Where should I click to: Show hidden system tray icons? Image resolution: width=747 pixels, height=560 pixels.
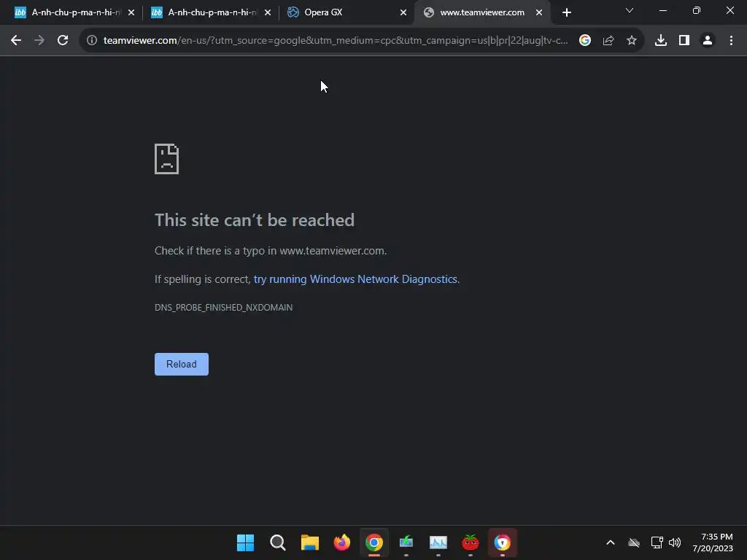tap(611, 542)
